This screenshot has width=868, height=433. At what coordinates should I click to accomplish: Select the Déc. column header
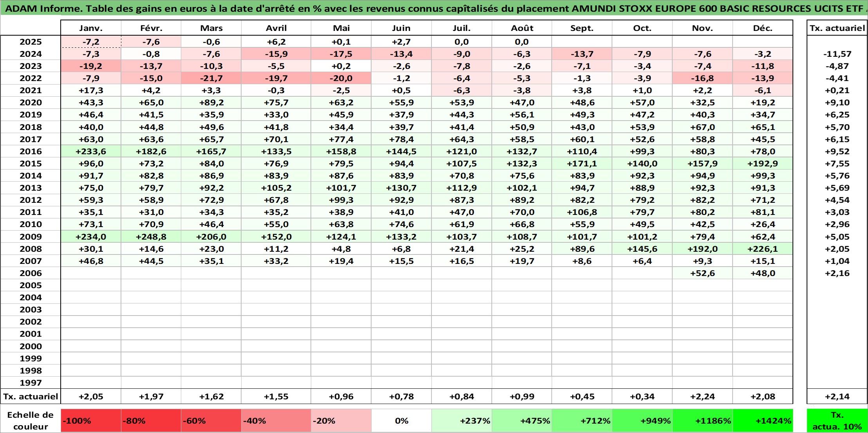tap(763, 28)
